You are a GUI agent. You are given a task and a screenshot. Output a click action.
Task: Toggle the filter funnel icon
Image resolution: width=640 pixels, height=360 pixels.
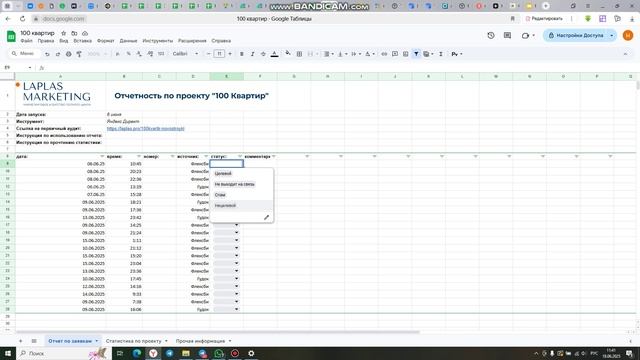tap(416, 54)
